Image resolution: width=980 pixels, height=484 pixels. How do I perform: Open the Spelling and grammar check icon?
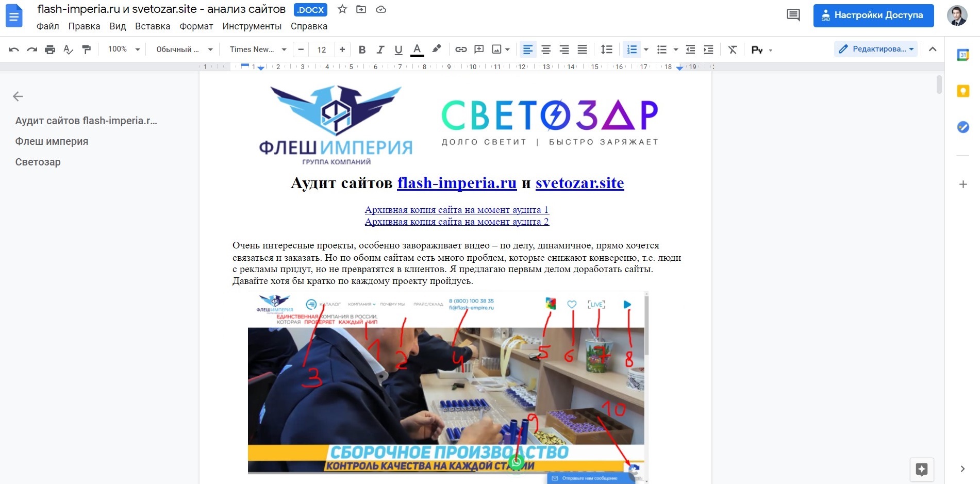(68, 49)
